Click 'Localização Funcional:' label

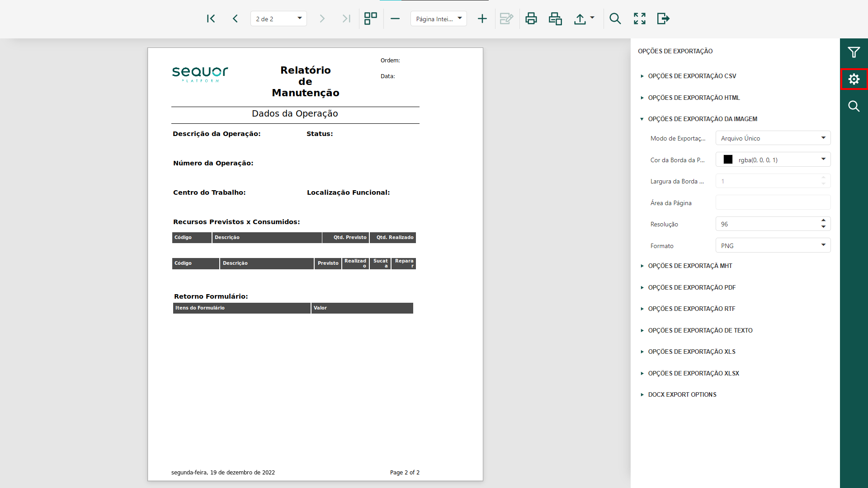coord(348,192)
